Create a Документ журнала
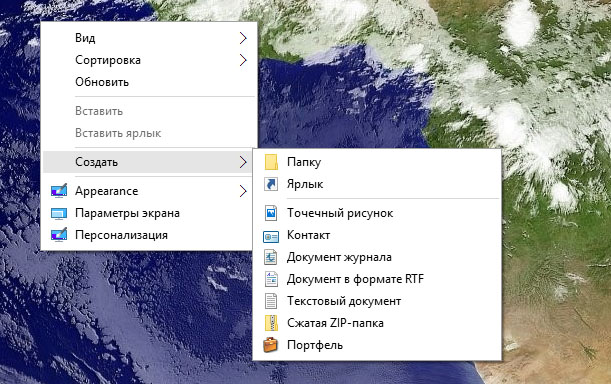The height and width of the screenshot is (384, 611). coord(377,257)
